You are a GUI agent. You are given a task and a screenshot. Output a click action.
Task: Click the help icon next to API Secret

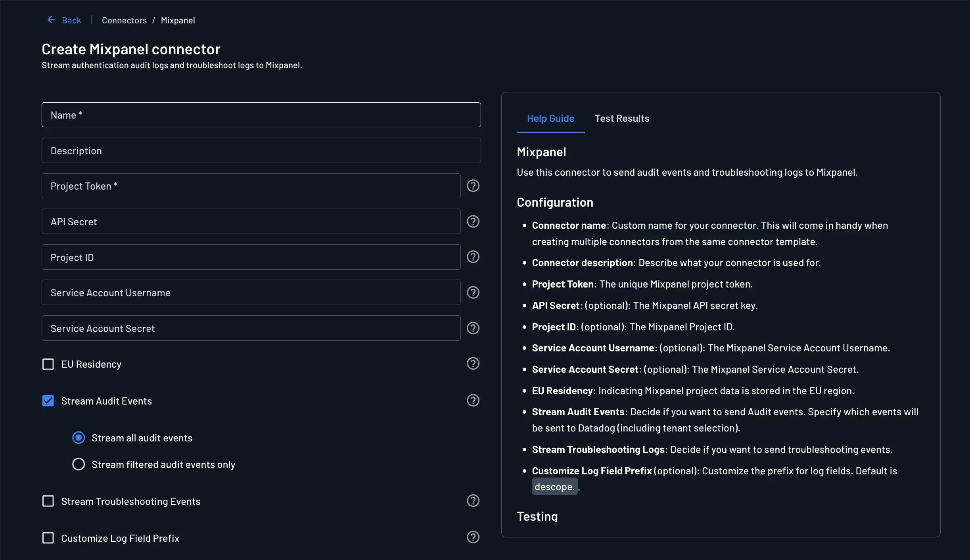(x=473, y=221)
